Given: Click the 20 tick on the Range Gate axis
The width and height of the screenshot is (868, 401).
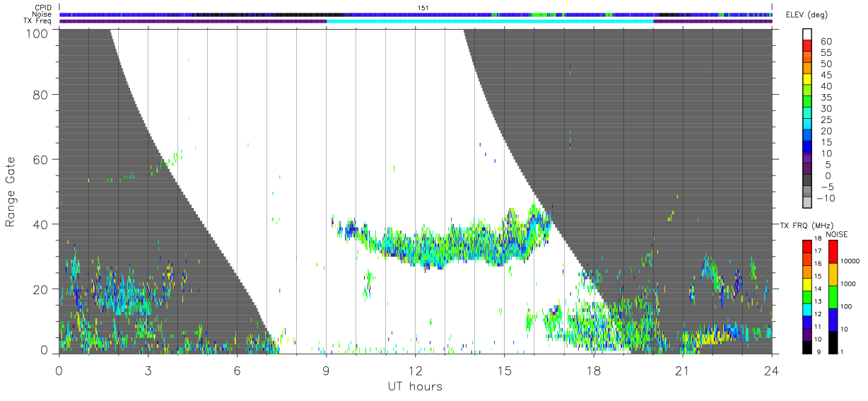Looking at the screenshot, I should pos(41,289).
